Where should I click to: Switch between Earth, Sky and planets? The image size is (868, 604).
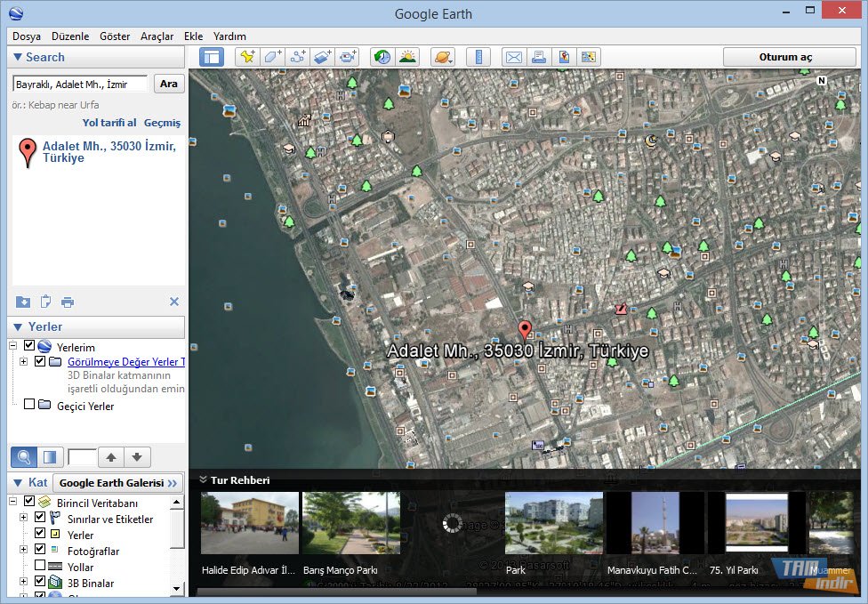pos(443,57)
